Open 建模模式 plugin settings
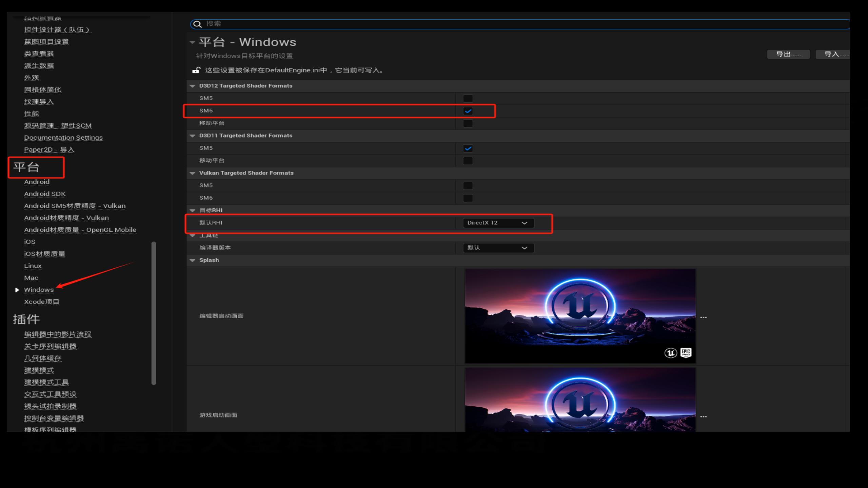Image resolution: width=868 pixels, height=488 pixels. click(x=39, y=370)
